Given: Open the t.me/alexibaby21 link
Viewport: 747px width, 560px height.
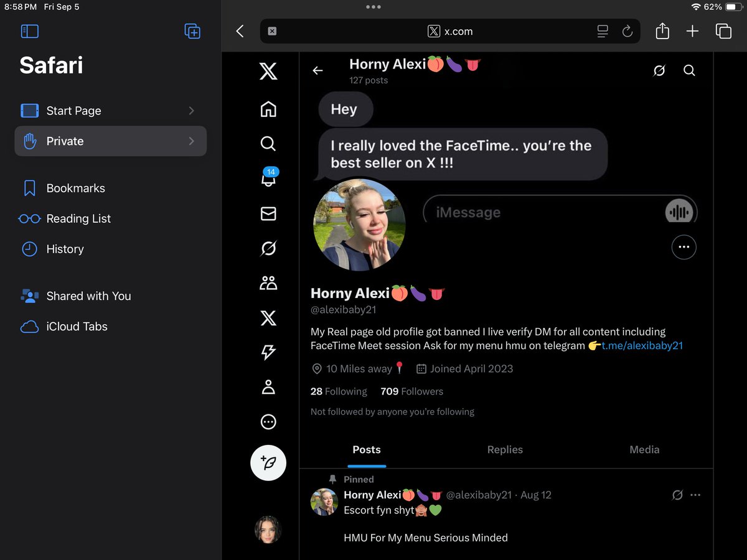Looking at the screenshot, I should point(642,345).
